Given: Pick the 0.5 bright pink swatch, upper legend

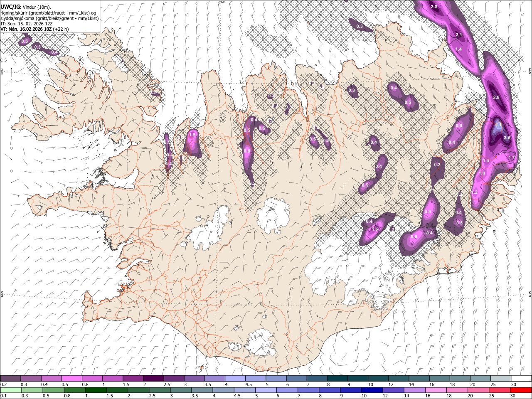Looking at the screenshot, I should 71,378.
